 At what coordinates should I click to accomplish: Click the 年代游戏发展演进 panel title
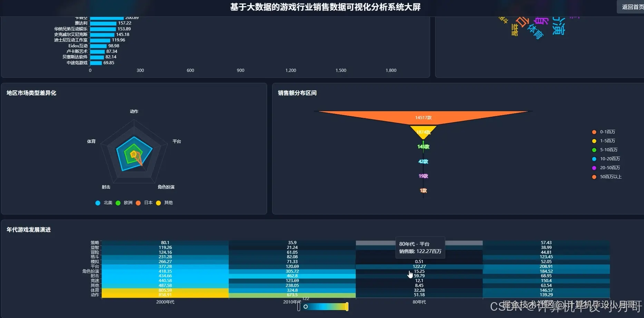[x=29, y=229]
